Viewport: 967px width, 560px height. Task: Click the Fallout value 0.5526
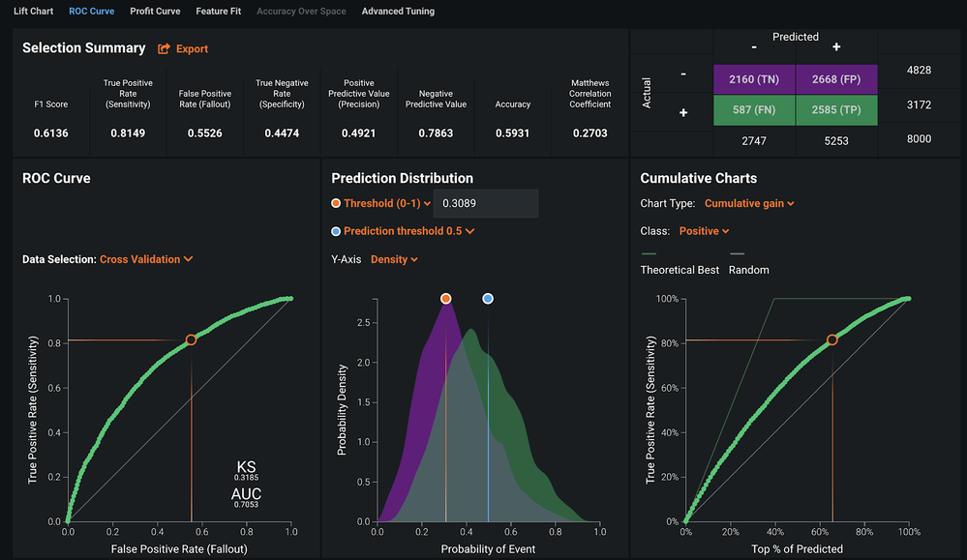(x=205, y=133)
